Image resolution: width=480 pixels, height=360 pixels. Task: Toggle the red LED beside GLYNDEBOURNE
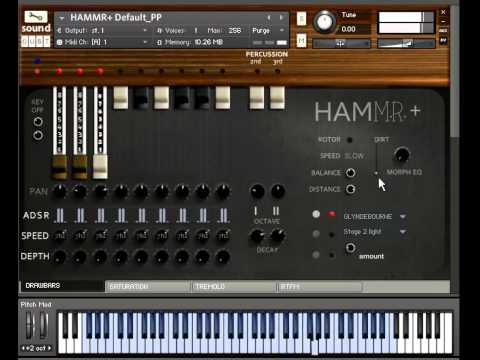click(x=332, y=214)
